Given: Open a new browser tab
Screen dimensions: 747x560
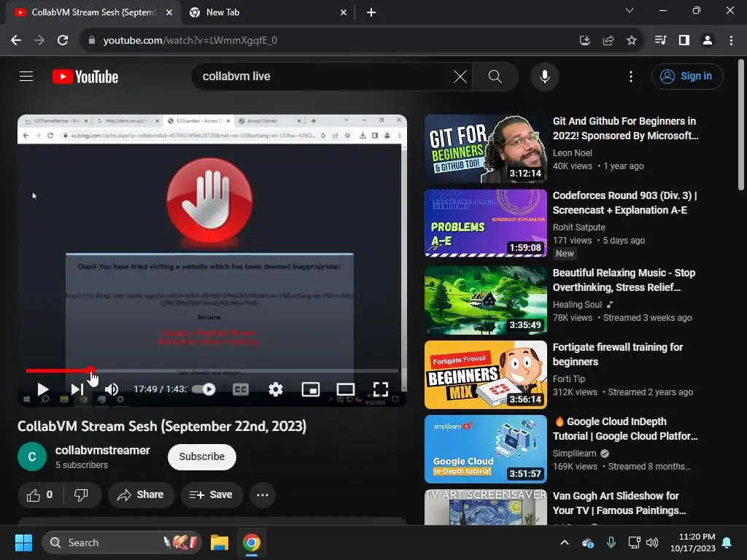Looking at the screenshot, I should (371, 12).
